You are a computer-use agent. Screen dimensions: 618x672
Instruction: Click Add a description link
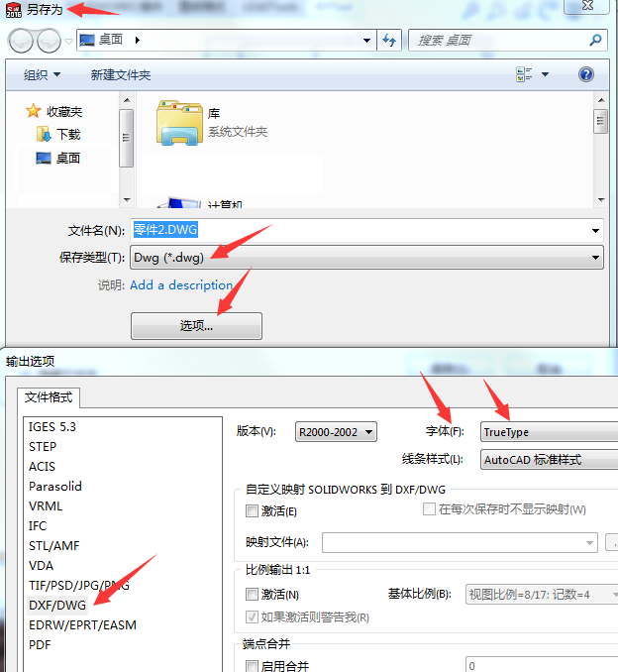(x=181, y=285)
